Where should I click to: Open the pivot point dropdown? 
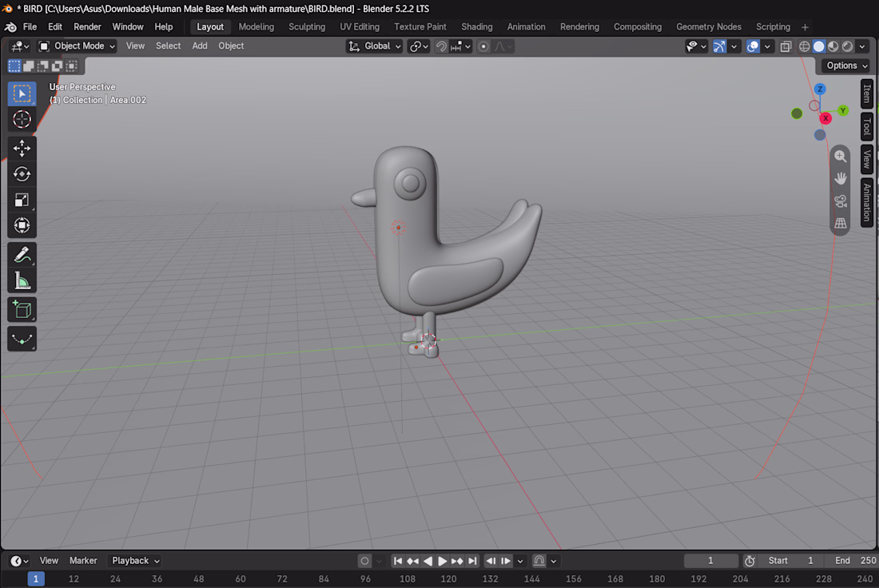pos(418,46)
